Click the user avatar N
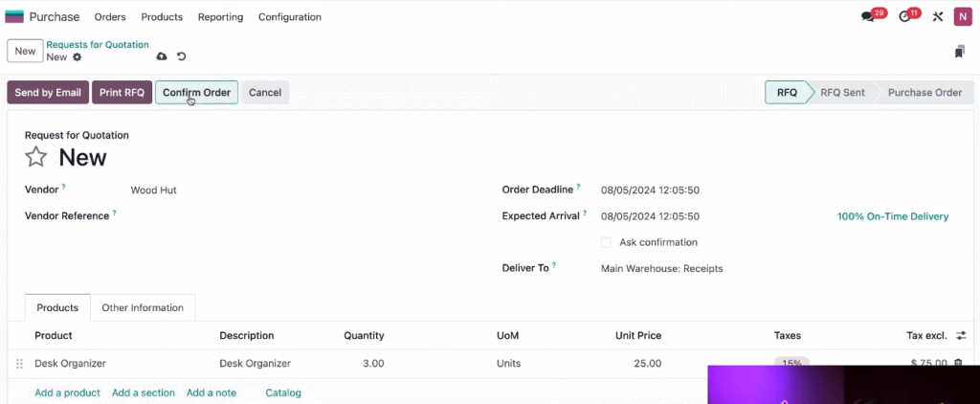The width and height of the screenshot is (980, 404). [x=963, y=17]
